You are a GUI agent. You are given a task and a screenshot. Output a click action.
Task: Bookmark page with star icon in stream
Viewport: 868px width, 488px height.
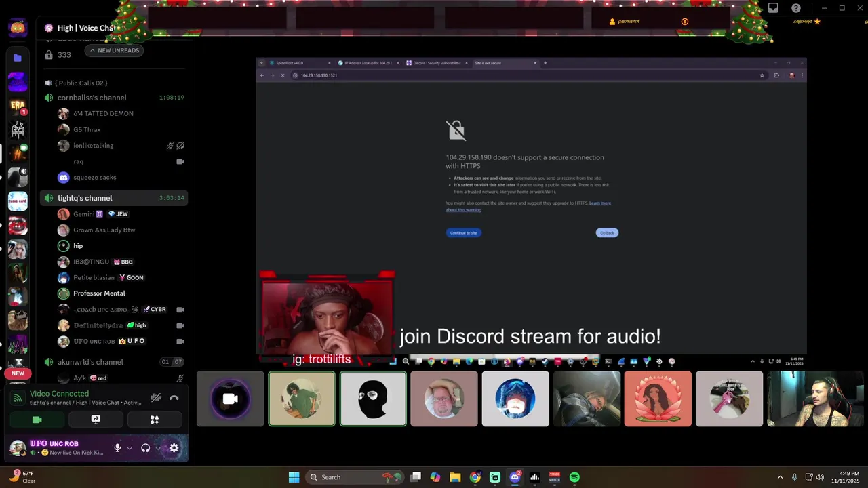tap(762, 75)
